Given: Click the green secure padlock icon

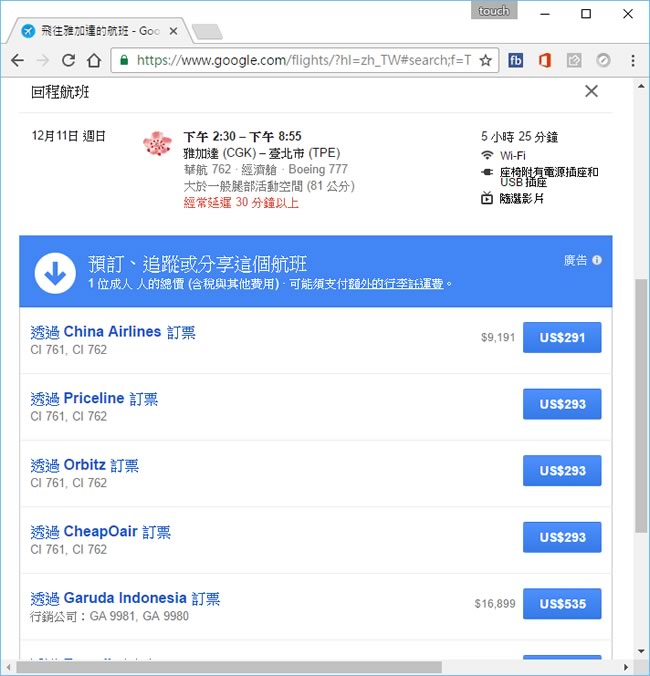Looking at the screenshot, I should tap(124, 60).
